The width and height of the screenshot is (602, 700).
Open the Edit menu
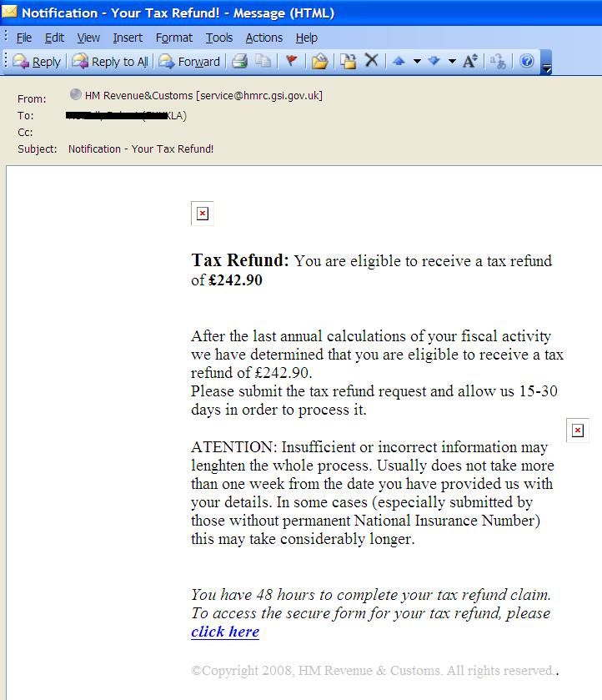(x=54, y=38)
